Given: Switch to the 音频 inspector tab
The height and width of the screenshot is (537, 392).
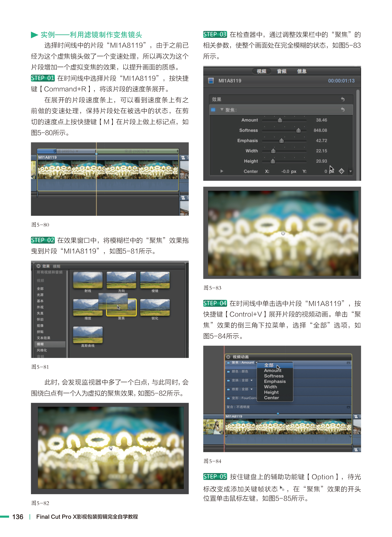Looking at the screenshot, I should pos(282,71).
